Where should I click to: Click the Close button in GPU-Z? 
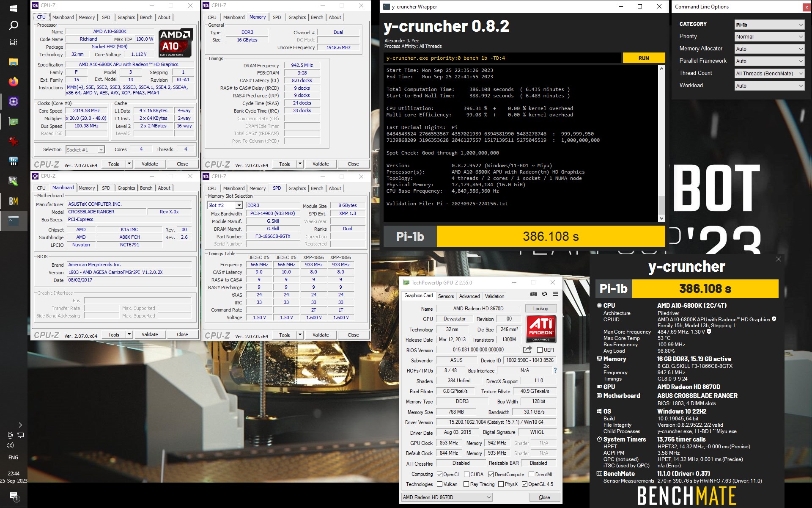pos(544,497)
